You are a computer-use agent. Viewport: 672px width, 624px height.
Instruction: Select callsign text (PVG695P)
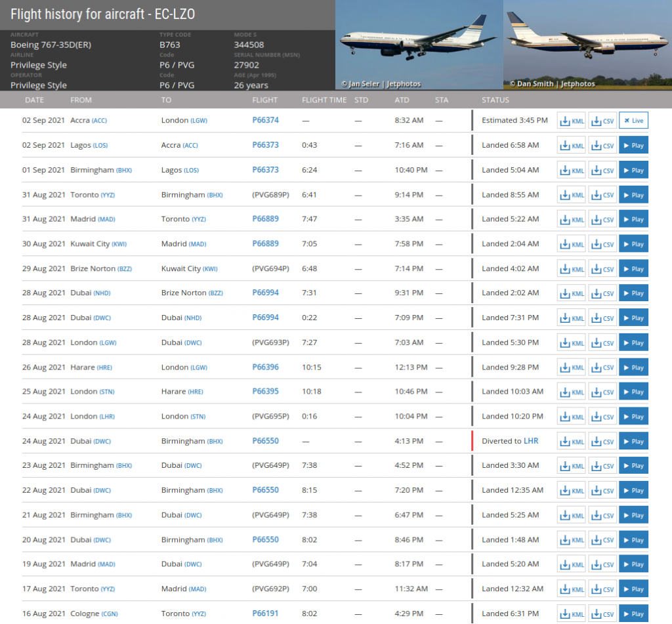point(270,416)
